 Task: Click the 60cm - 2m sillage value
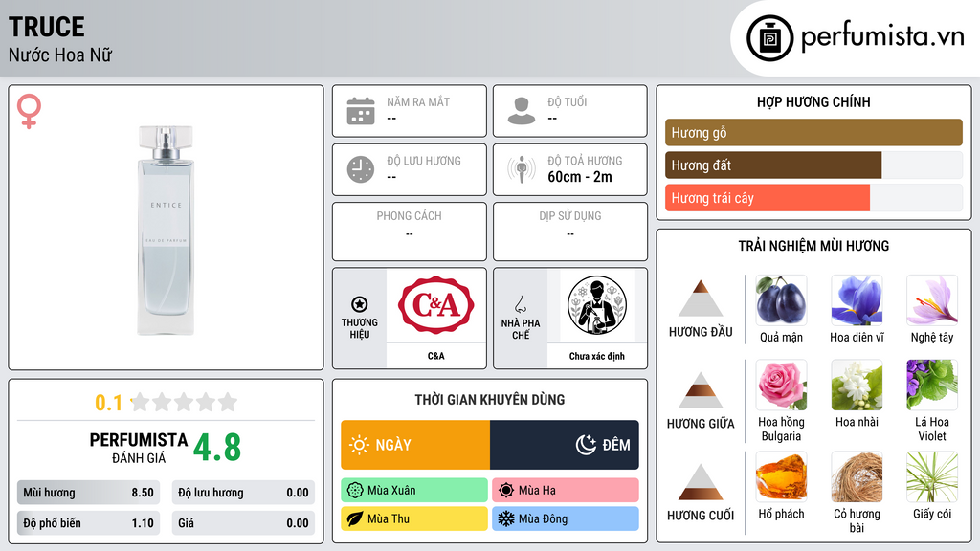point(580,177)
